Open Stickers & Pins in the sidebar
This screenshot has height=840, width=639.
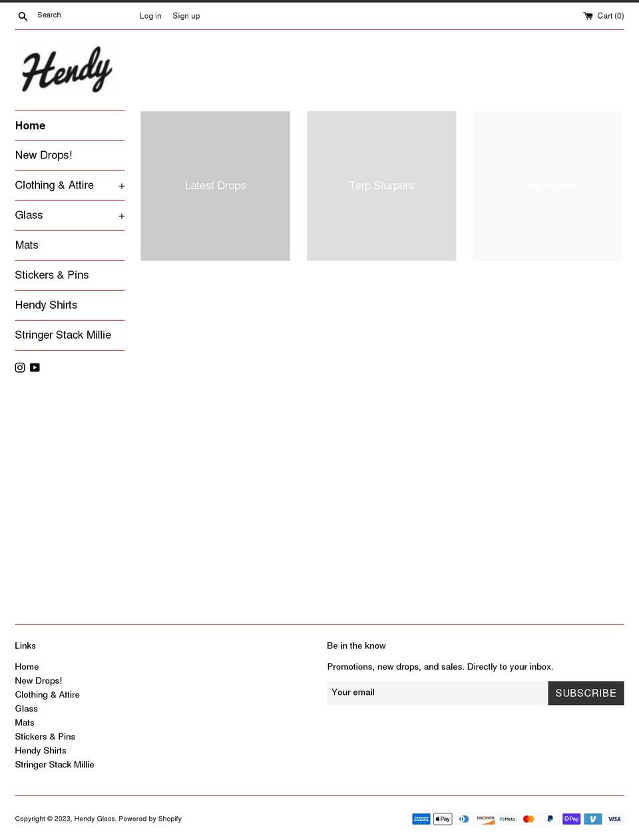52,275
